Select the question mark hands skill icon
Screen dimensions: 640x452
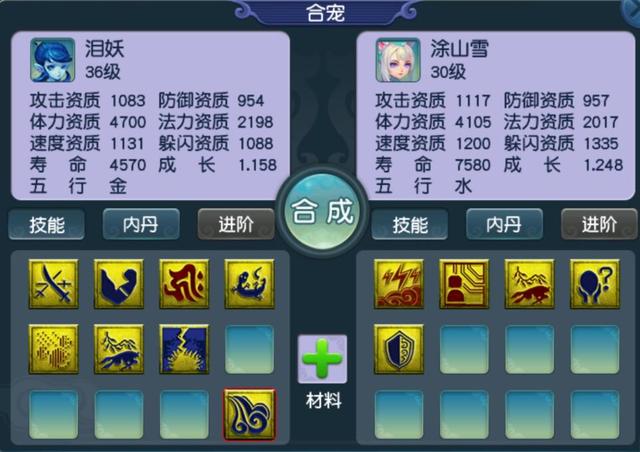coord(595,284)
